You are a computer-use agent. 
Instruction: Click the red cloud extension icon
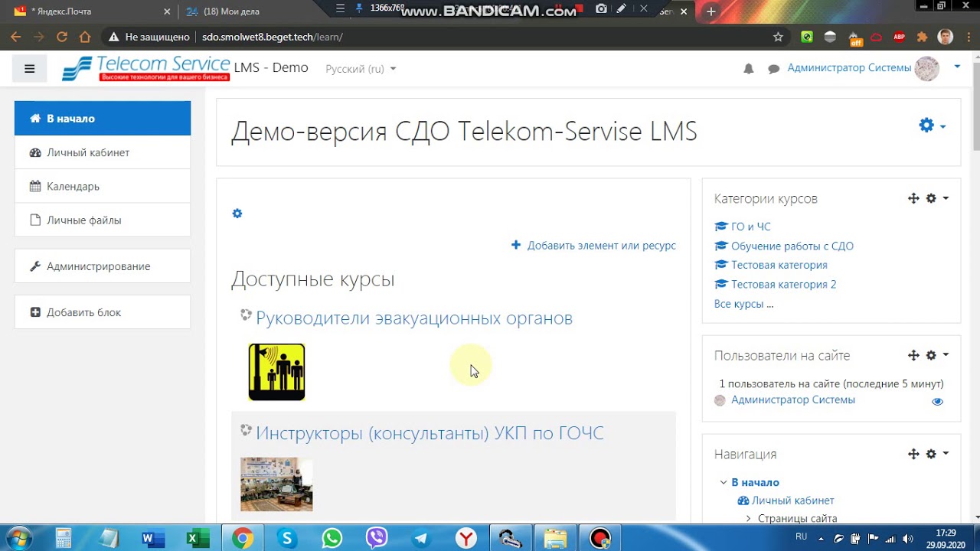pyautogui.click(x=877, y=37)
